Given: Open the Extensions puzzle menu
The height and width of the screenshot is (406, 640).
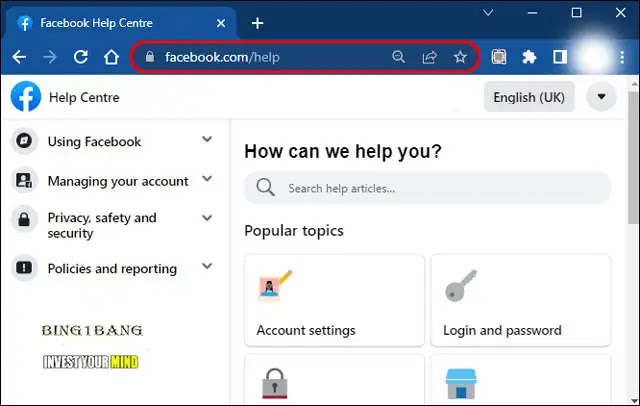Looking at the screenshot, I should pos(529,57).
